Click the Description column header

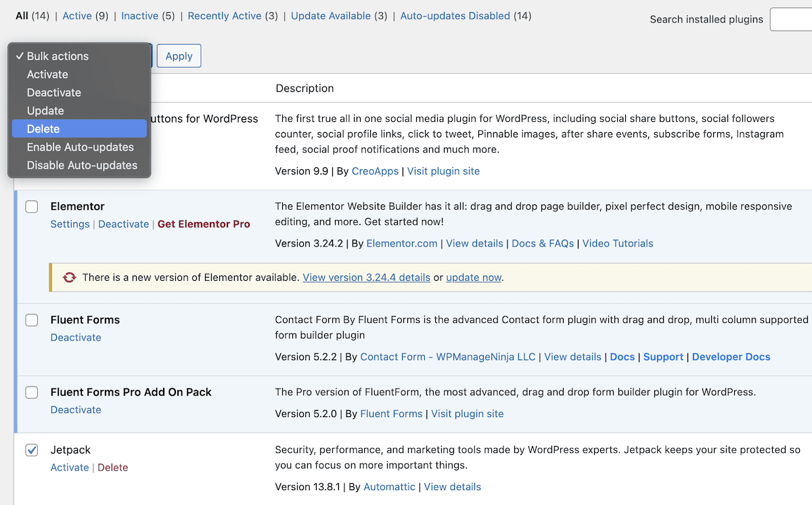coord(304,88)
